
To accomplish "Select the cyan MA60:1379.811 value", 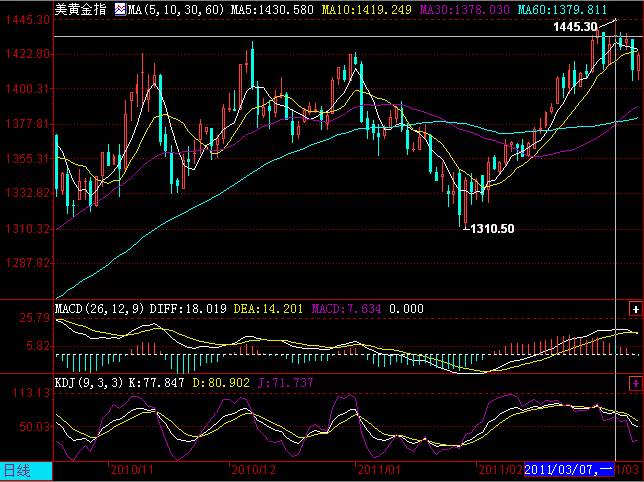I will 562,9.
